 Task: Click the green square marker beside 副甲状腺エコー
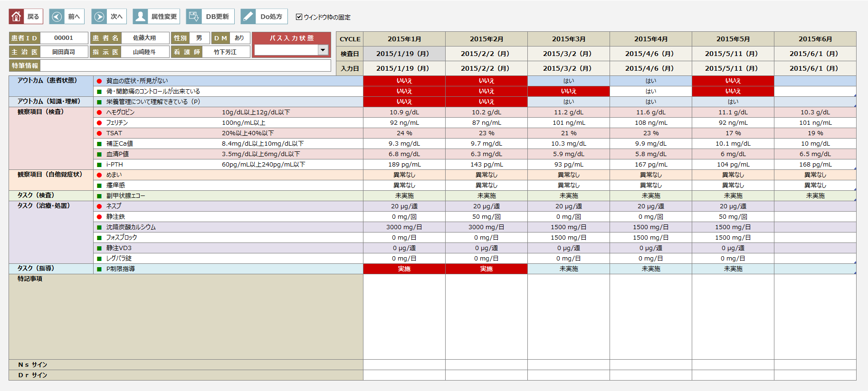(99, 196)
